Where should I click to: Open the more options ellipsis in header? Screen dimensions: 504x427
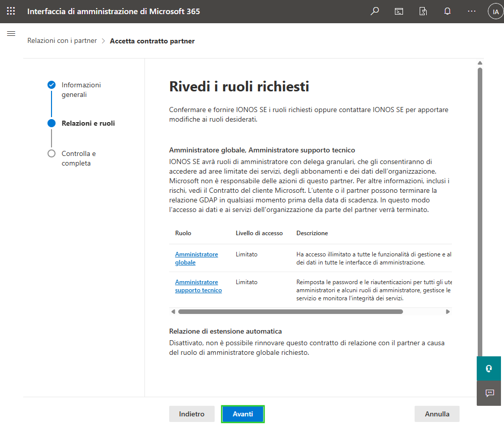pyautogui.click(x=472, y=11)
